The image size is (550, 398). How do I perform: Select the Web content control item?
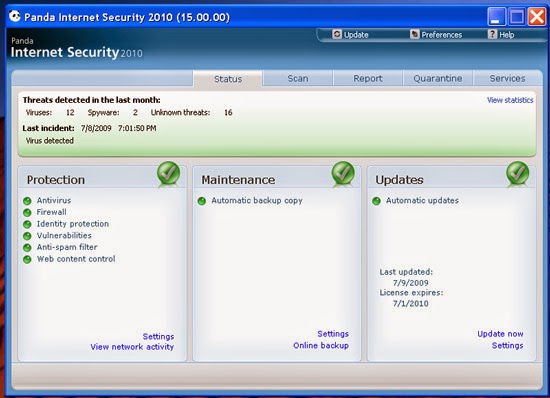pos(76,259)
